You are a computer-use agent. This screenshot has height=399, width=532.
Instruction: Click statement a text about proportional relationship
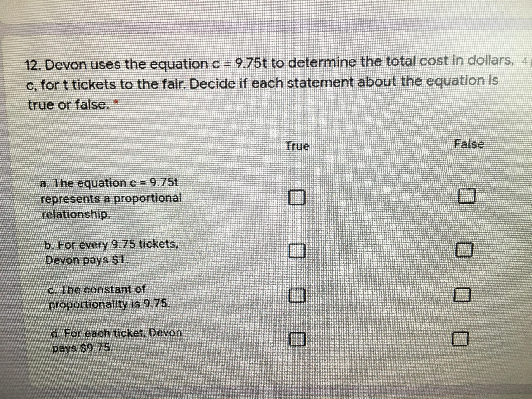tap(111, 198)
